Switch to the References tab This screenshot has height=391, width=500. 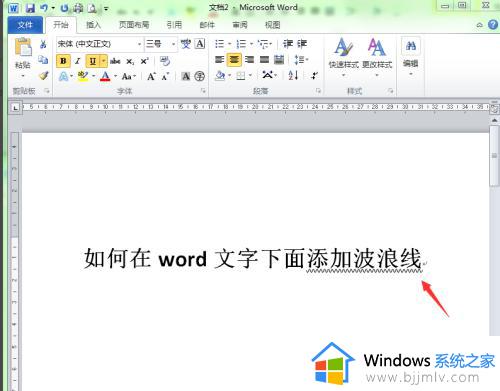coord(174,25)
